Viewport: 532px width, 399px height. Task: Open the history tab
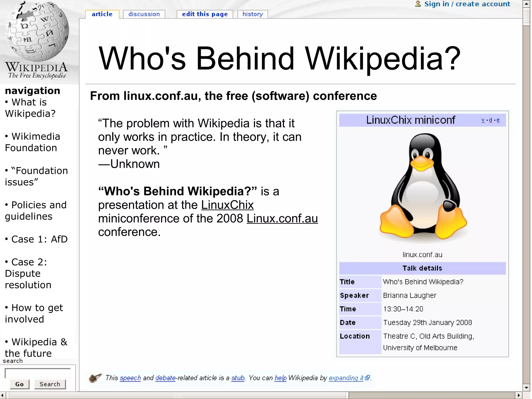(252, 14)
